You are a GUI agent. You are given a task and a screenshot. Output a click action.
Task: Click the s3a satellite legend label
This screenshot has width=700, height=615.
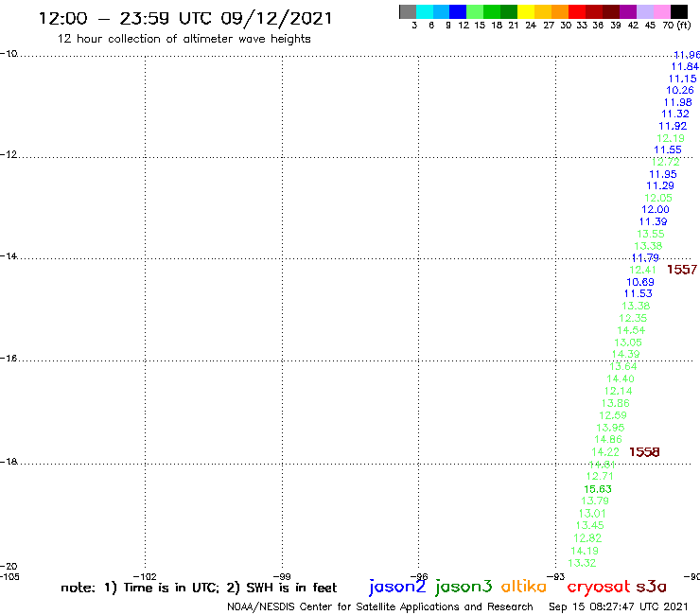(x=651, y=587)
